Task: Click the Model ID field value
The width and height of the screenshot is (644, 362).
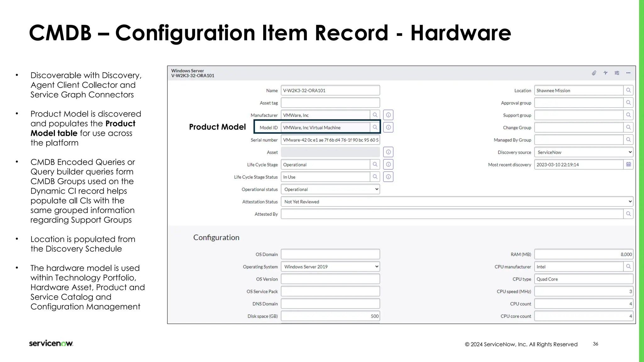Action: coord(325,127)
